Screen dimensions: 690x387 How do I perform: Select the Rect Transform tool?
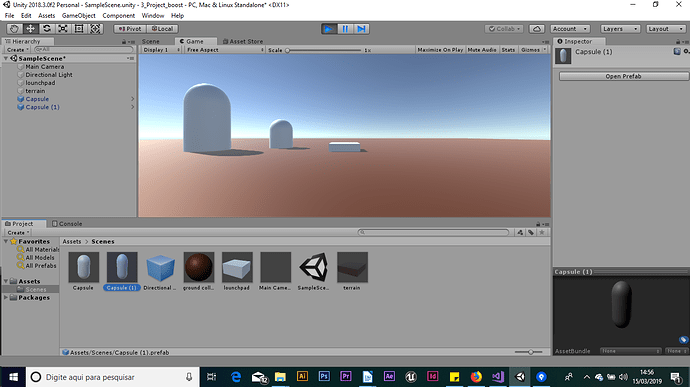tap(79, 29)
